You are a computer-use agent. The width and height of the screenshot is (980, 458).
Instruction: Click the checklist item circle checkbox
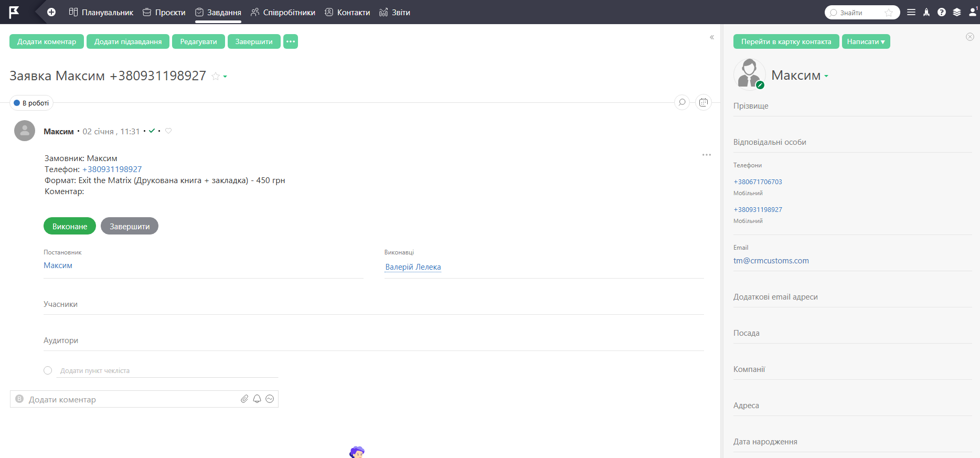(x=48, y=370)
